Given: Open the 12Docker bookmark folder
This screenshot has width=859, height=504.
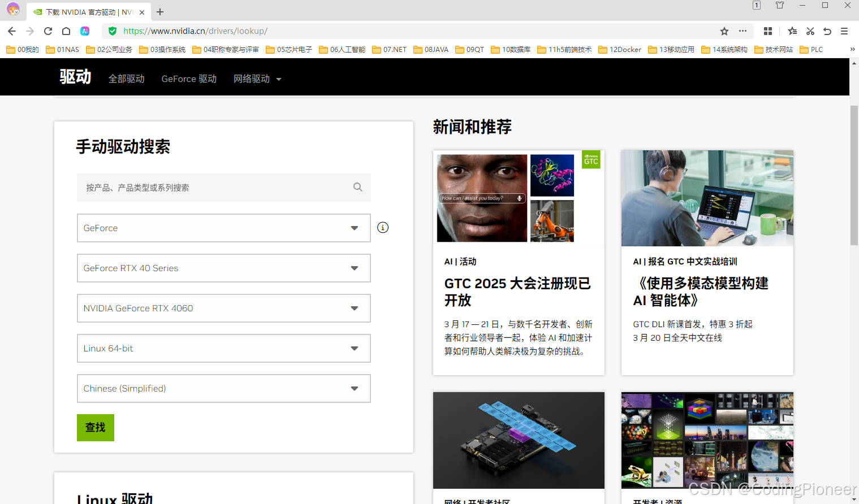Looking at the screenshot, I should click(x=620, y=50).
